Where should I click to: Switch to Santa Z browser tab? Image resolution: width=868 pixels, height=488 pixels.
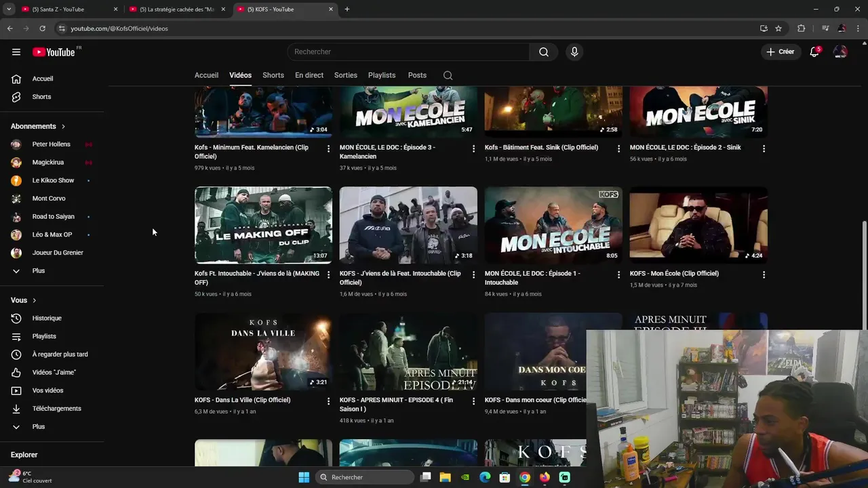pyautogui.click(x=70, y=9)
